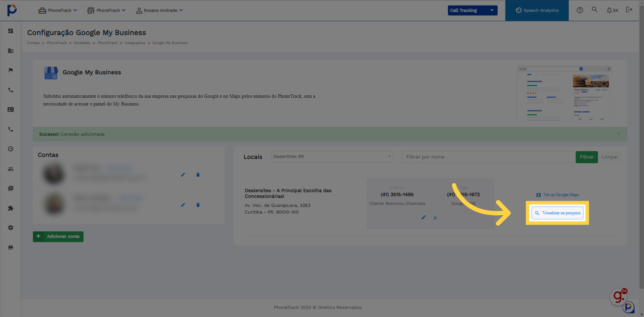
Task: Click the Limpar button
Action: coord(610,157)
